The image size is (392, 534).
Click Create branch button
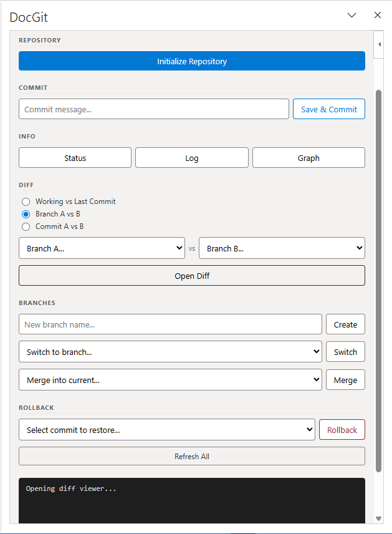(345, 324)
